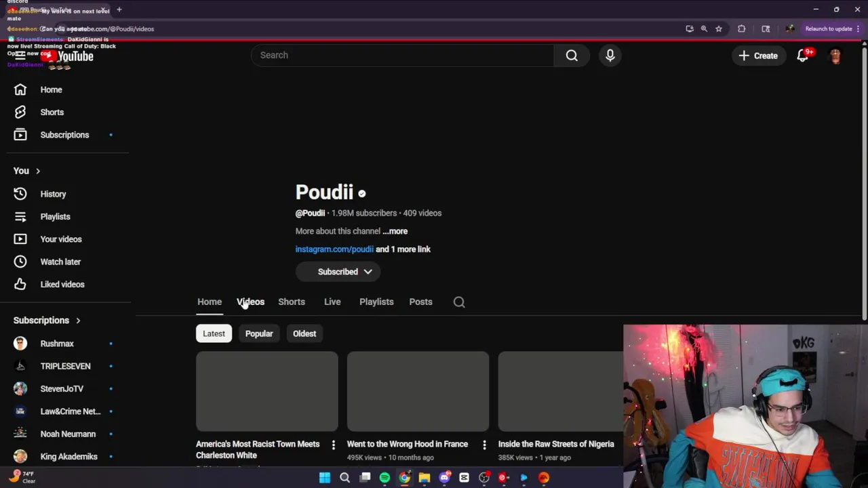
Task: Open the Subscribed dropdown button
Action: click(338, 272)
